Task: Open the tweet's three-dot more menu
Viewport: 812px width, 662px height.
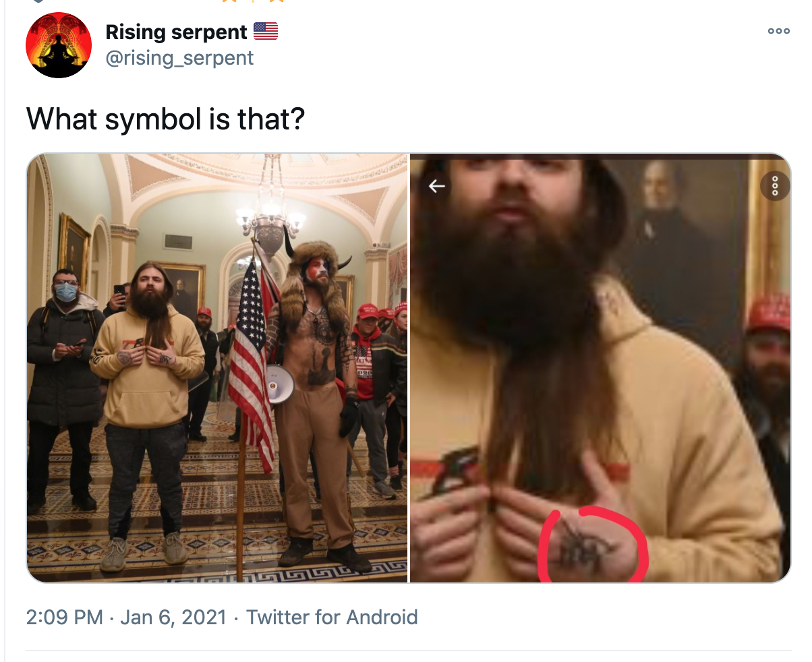Action: (x=778, y=31)
